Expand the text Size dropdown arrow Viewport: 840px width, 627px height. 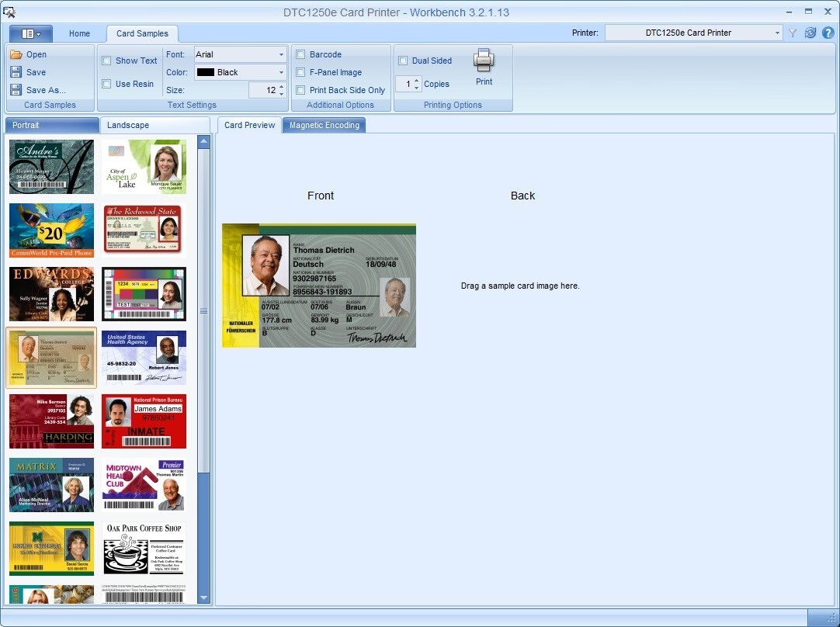(281, 93)
